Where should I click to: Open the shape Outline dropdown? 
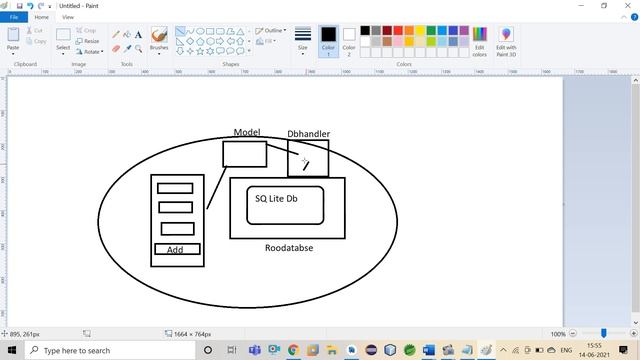coord(271,31)
